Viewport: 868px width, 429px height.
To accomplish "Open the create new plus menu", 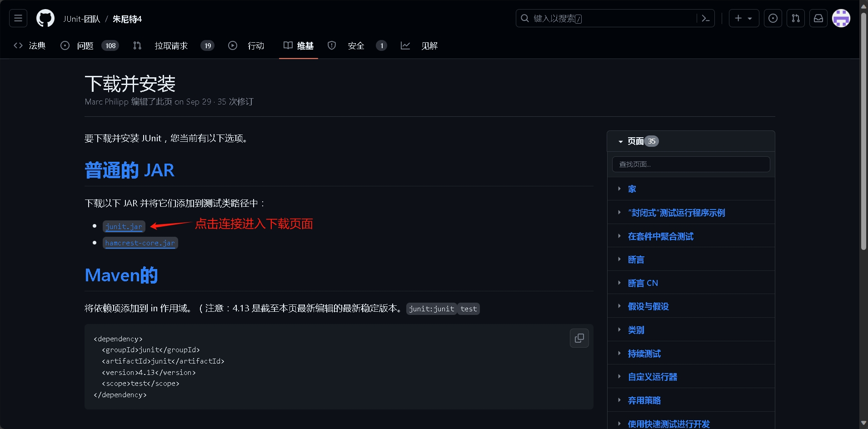I will point(744,18).
